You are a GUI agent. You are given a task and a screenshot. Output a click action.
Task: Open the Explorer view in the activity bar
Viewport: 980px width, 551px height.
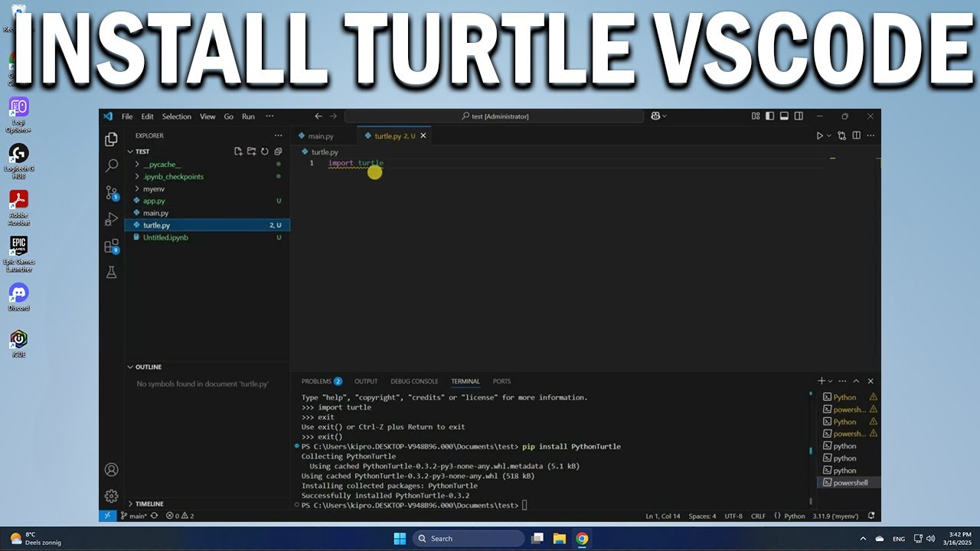[x=112, y=139]
